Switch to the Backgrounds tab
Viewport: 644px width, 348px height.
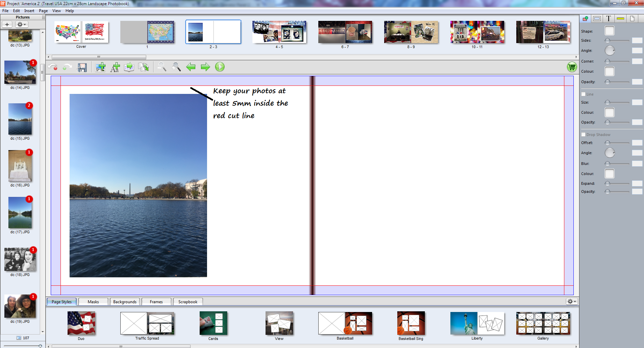[x=125, y=302]
